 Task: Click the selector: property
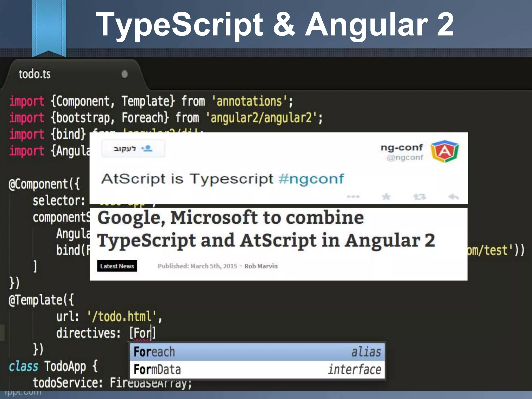point(59,201)
